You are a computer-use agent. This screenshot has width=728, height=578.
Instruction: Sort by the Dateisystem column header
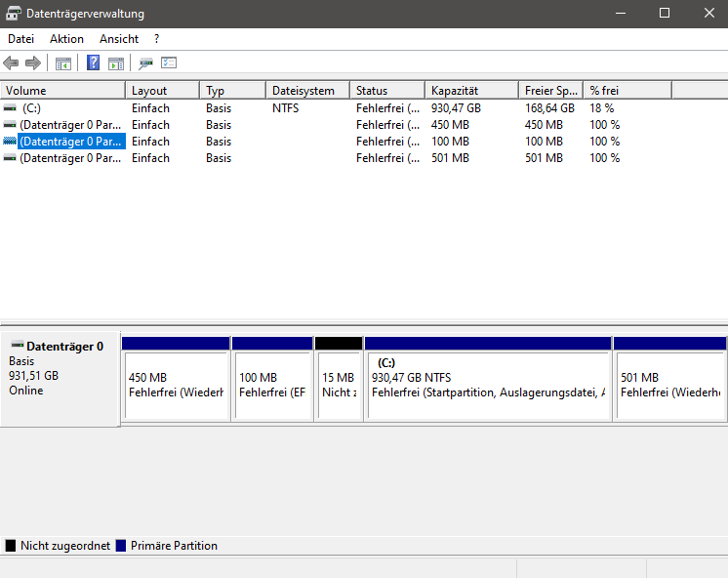coord(307,91)
